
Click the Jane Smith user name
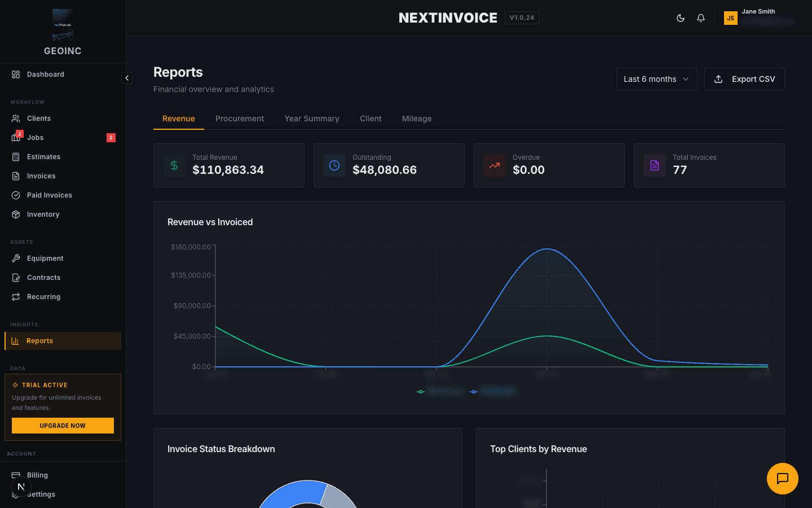click(x=758, y=11)
